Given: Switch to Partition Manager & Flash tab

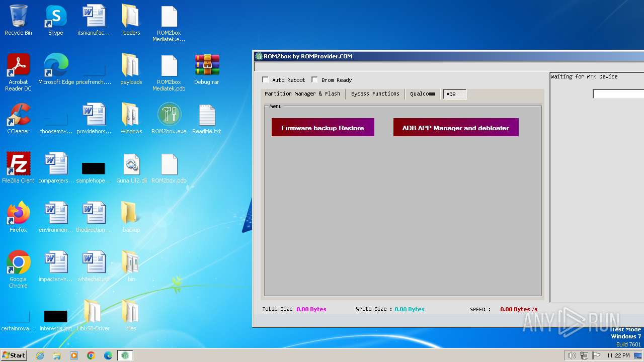Looking at the screenshot, I should coord(302,94).
